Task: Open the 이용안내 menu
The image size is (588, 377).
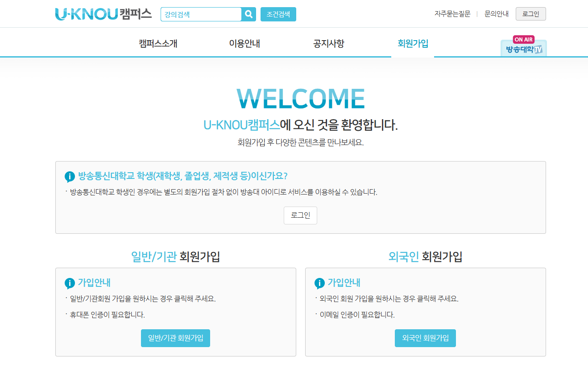Action: 244,44
